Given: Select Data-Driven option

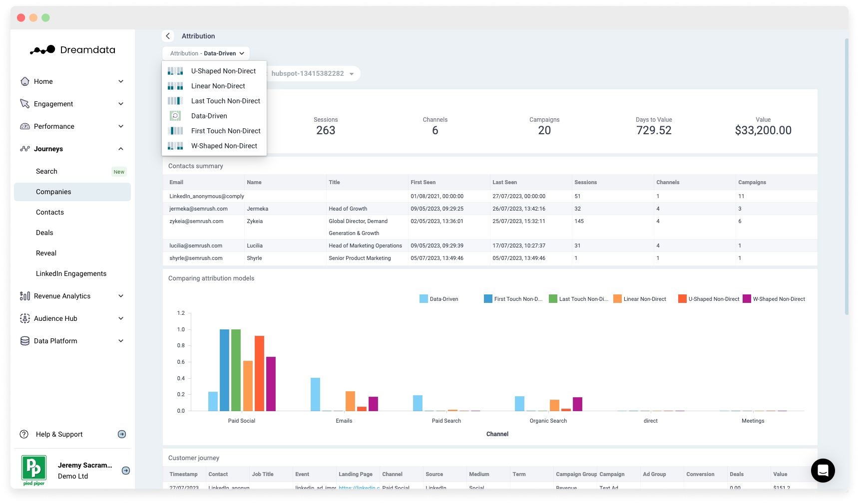Looking at the screenshot, I should tap(214, 116).
